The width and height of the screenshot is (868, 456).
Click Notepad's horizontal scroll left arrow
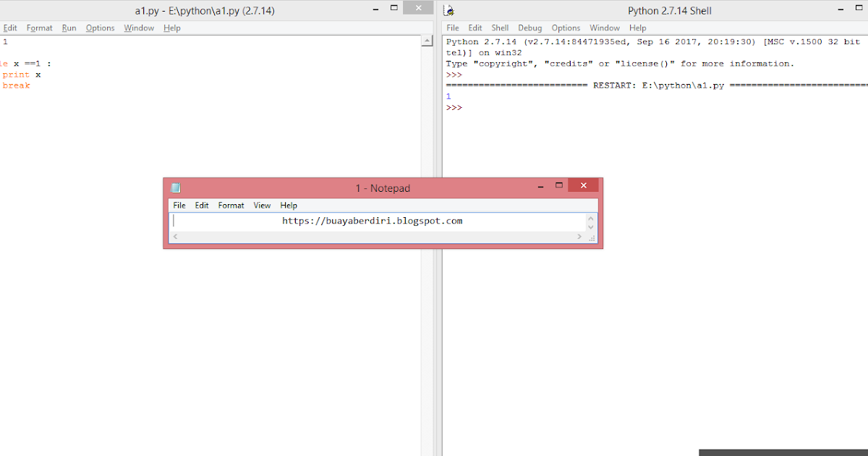coord(174,236)
